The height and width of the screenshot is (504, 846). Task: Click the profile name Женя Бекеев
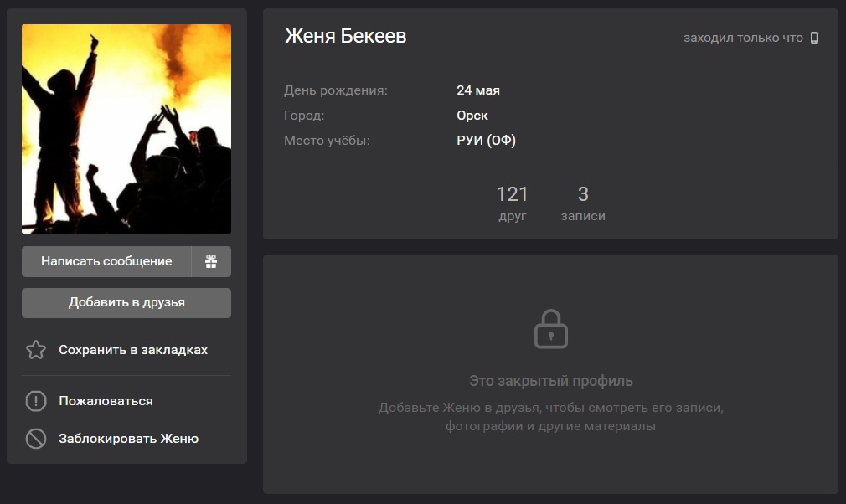point(346,37)
